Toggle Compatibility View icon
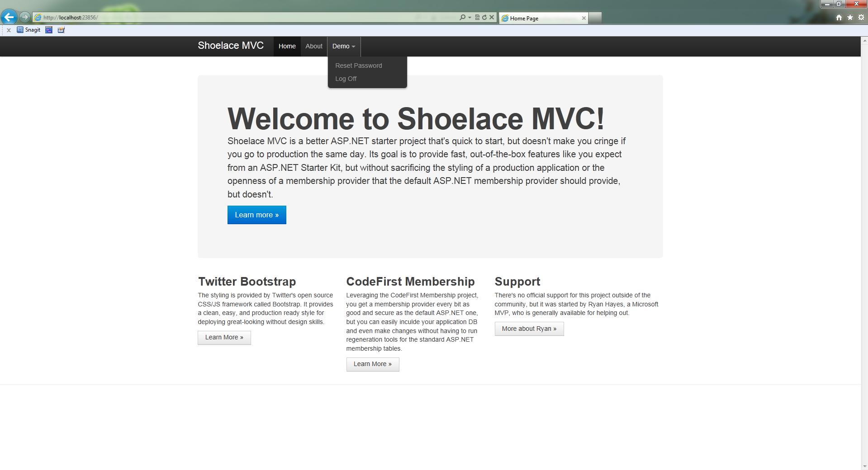This screenshot has width=868, height=470. pos(477,17)
